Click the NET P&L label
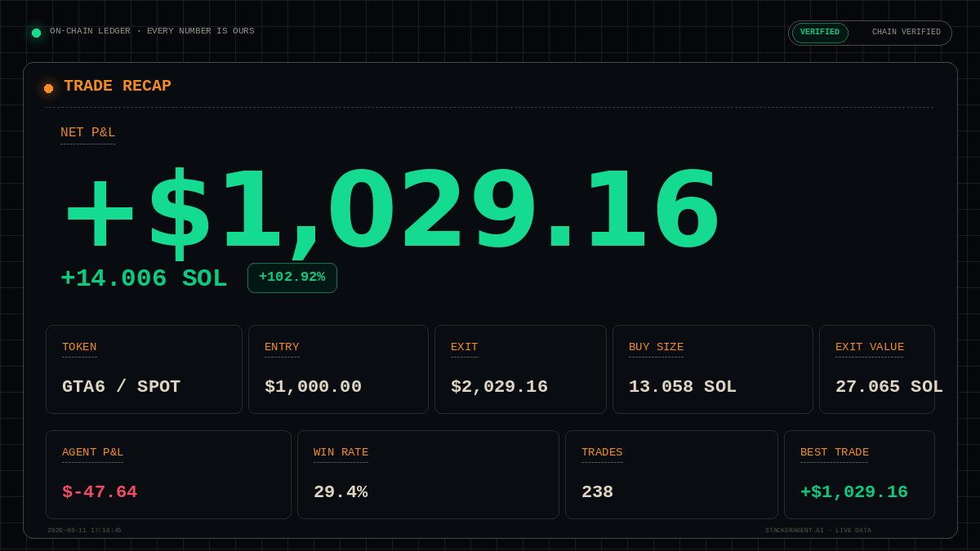Screen dimensions: 980x551 coord(88,133)
